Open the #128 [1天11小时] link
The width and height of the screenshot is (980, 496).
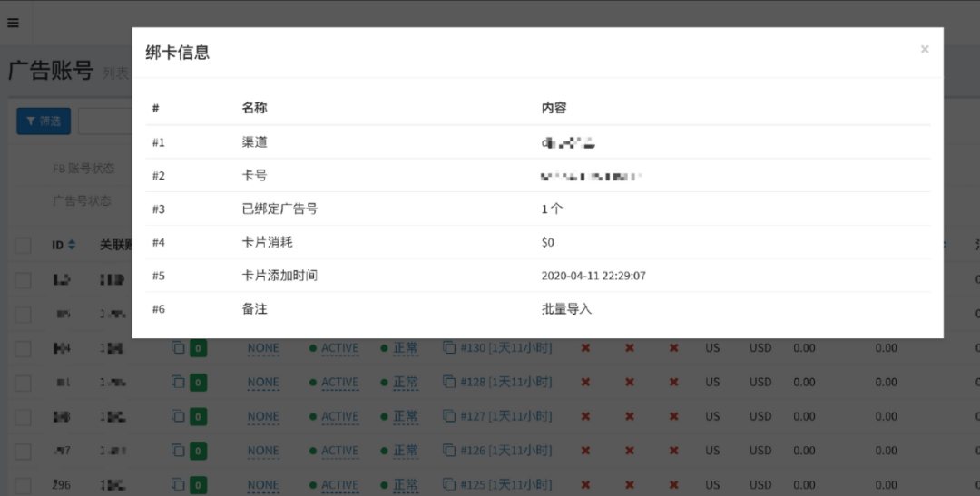click(506, 383)
